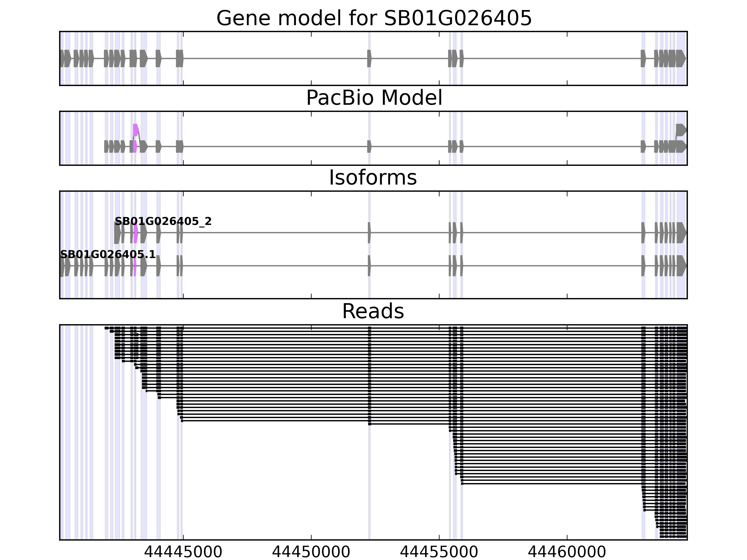Click the 44455000 x-axis tick label

(439, 552)
